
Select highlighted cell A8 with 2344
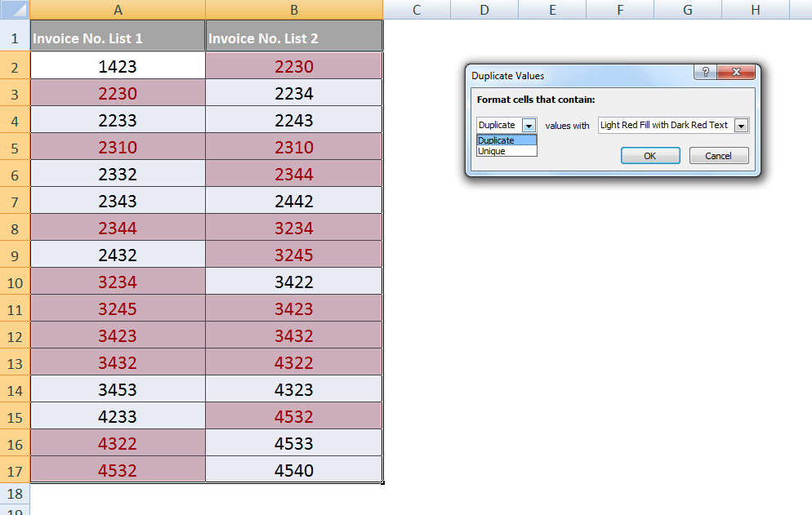[118, 227]
